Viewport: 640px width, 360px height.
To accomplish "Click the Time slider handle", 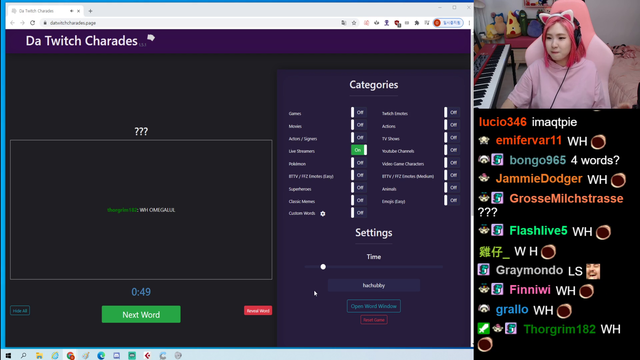I will tap(323, 267).
